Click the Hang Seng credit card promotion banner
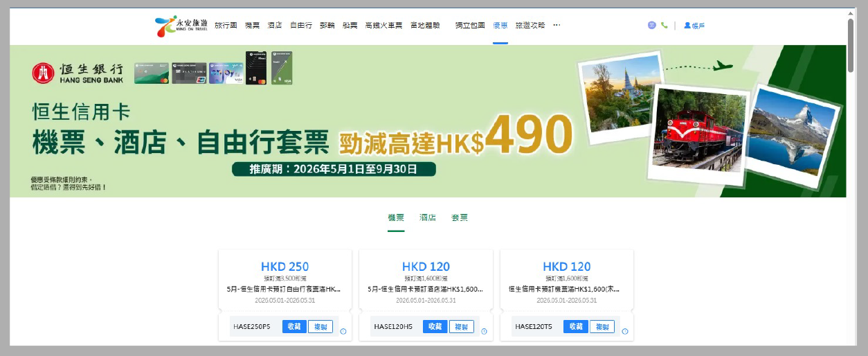This screenshot has height=356, width=868. 428,121
